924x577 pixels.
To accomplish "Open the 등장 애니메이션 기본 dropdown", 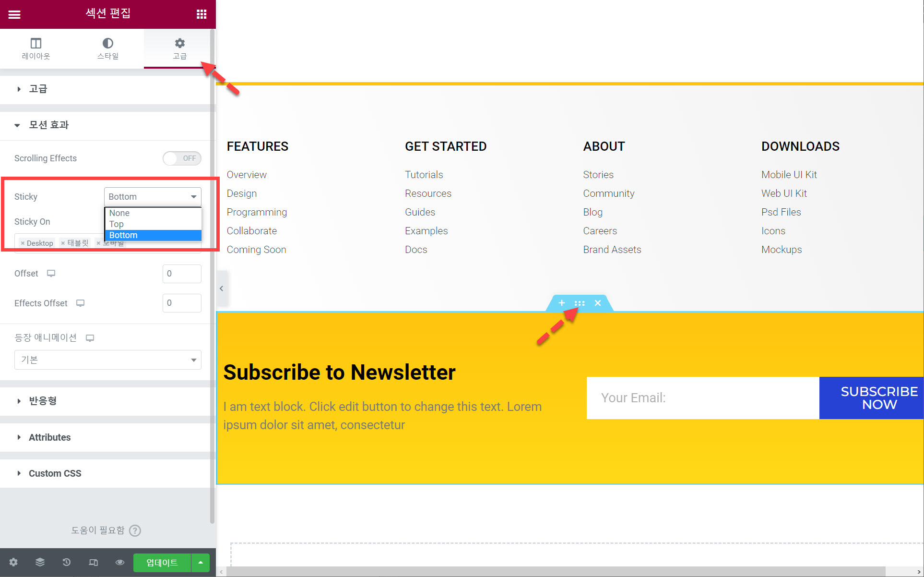I will pyautogui.click(x=108, y=360).
